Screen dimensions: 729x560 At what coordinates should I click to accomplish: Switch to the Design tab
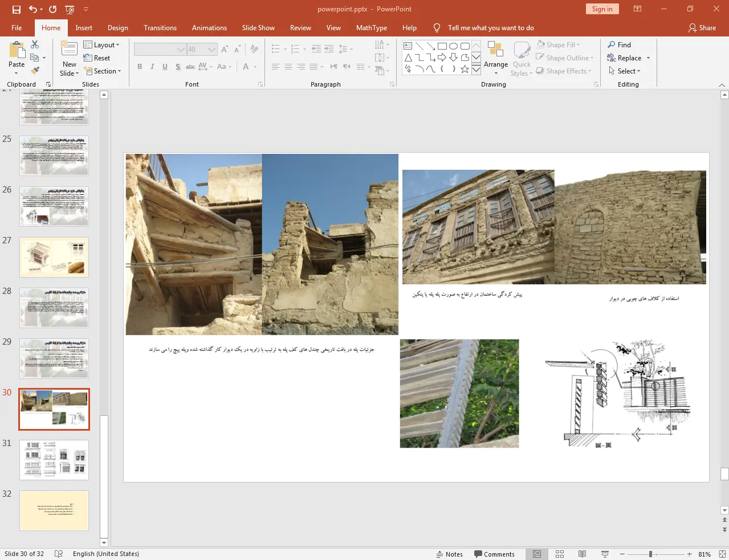click(x=117, y=27)
